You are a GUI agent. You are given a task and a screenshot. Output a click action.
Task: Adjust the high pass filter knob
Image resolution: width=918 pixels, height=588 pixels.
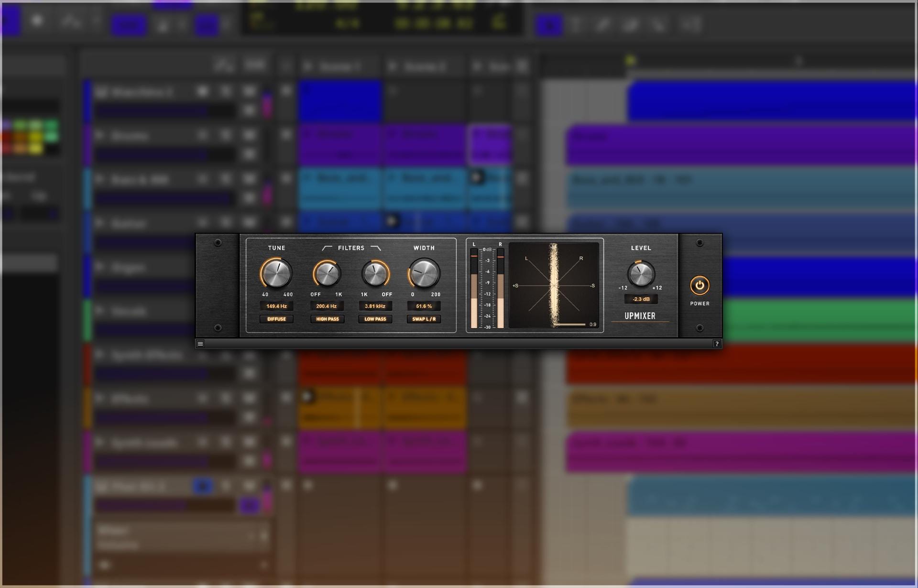pos(327,274)
